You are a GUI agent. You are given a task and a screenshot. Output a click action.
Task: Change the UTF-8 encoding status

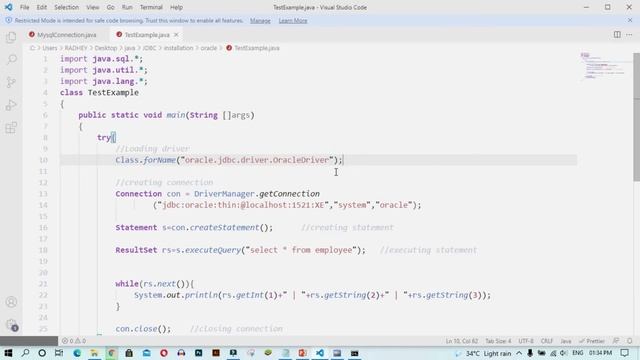pyautogui.click(x=526, y=341)
